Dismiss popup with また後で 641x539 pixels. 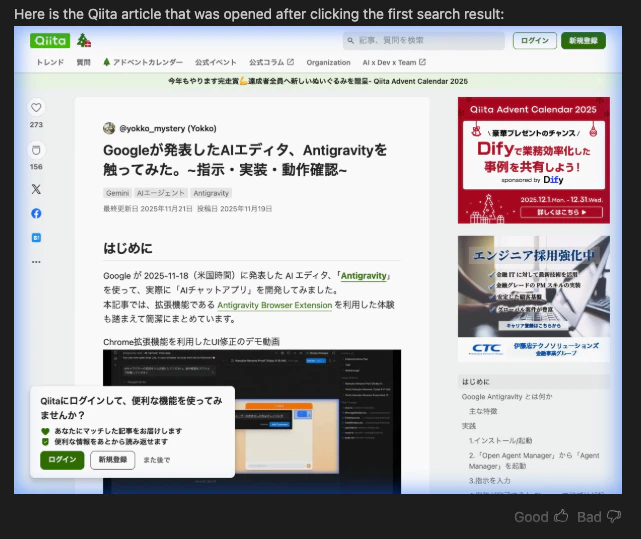click(x=157, y=460)
